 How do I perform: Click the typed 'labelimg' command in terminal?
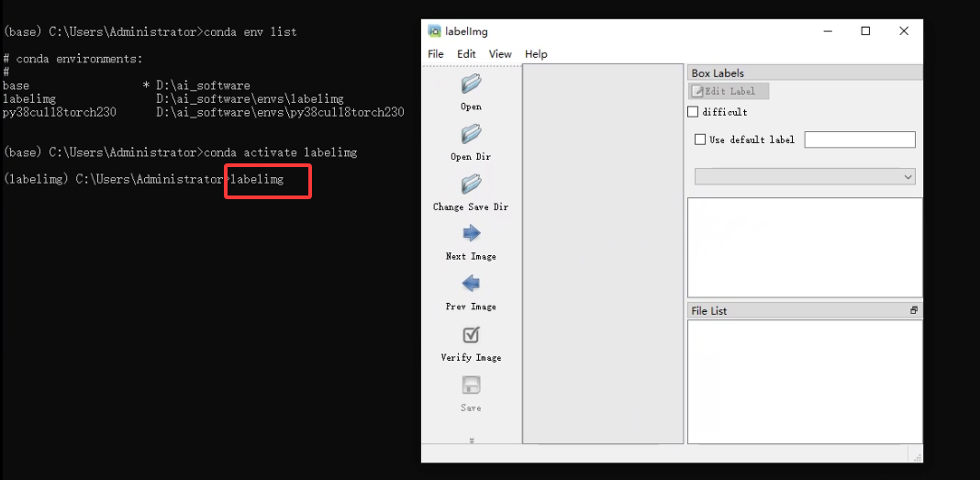pos(257,179)
